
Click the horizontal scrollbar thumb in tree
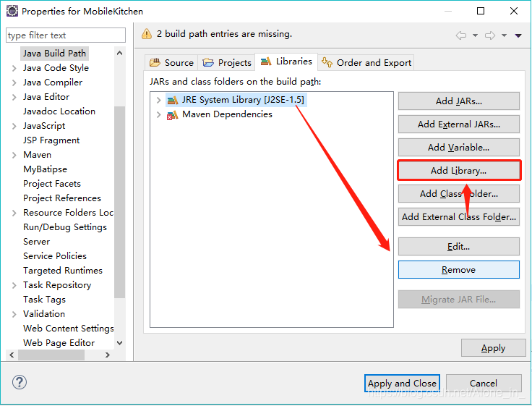51,355
